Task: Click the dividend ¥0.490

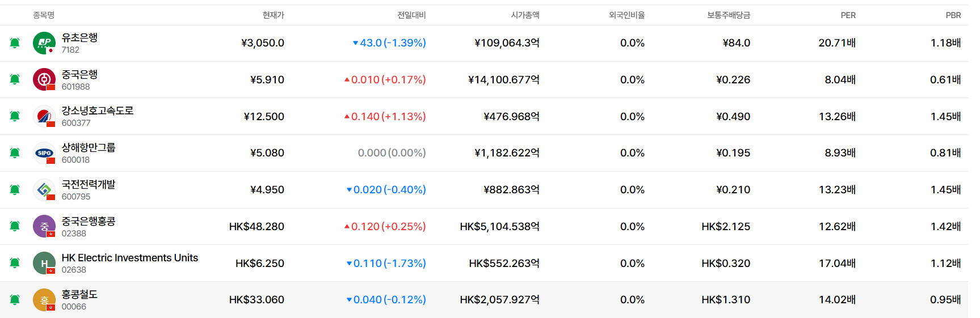Action: click(x=733, y=116)
